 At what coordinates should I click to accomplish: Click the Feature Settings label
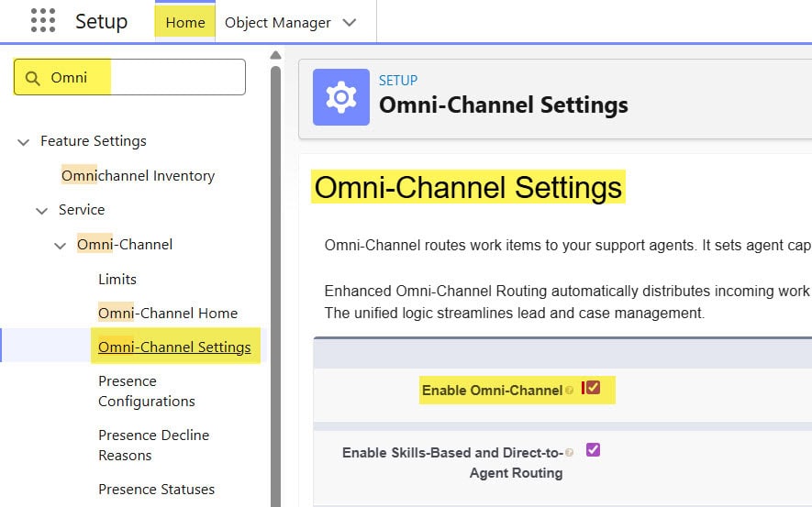tap(94, 140)
